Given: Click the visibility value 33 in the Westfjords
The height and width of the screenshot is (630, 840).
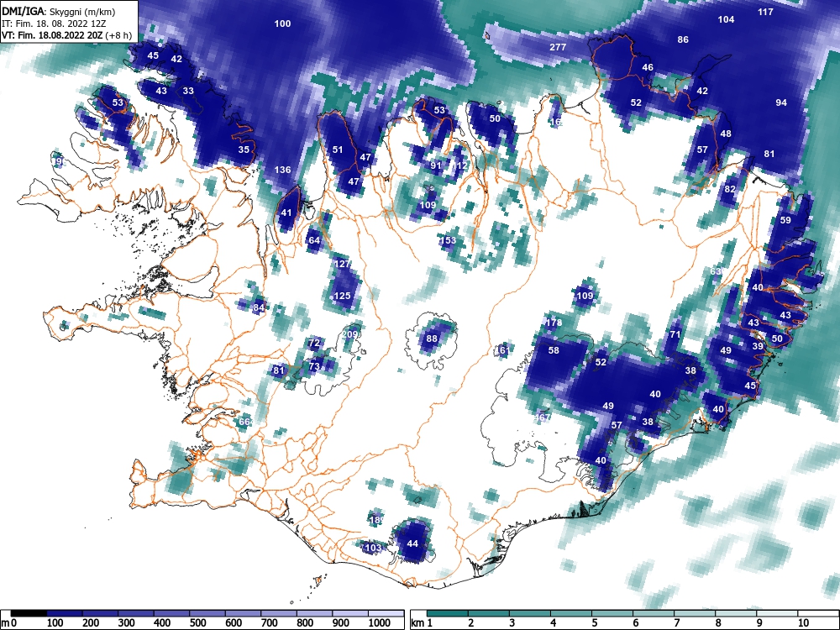Looking at the screenshot, I should coord(188,91).
